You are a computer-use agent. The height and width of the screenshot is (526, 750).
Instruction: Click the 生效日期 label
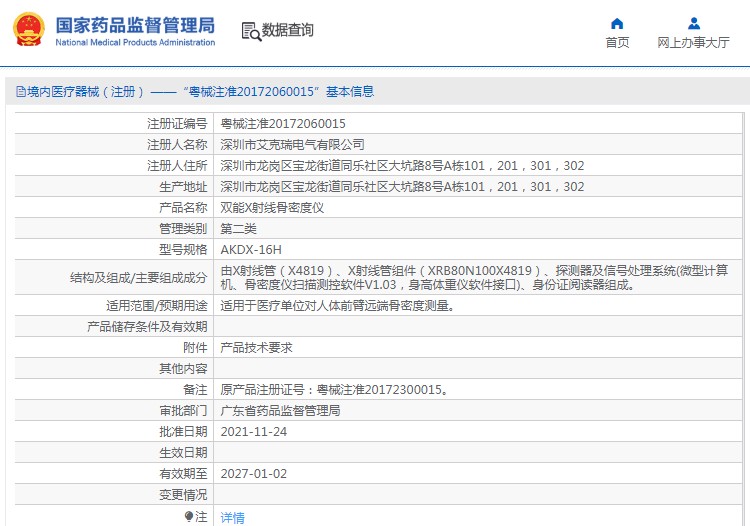(183, 453)
